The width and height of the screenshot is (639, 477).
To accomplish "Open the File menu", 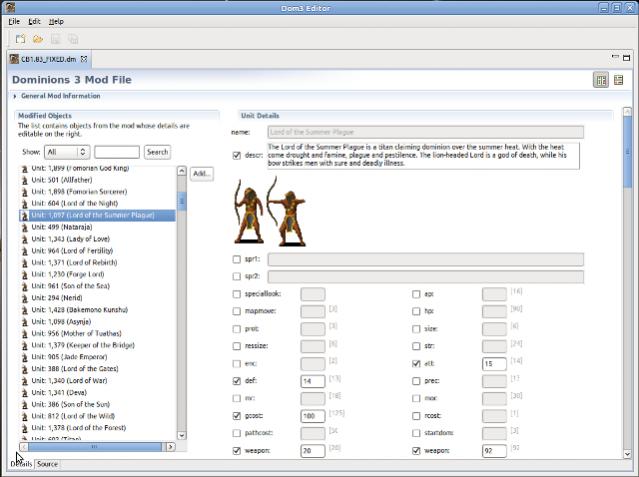I will pyautogui.click(x=14, y=20).
